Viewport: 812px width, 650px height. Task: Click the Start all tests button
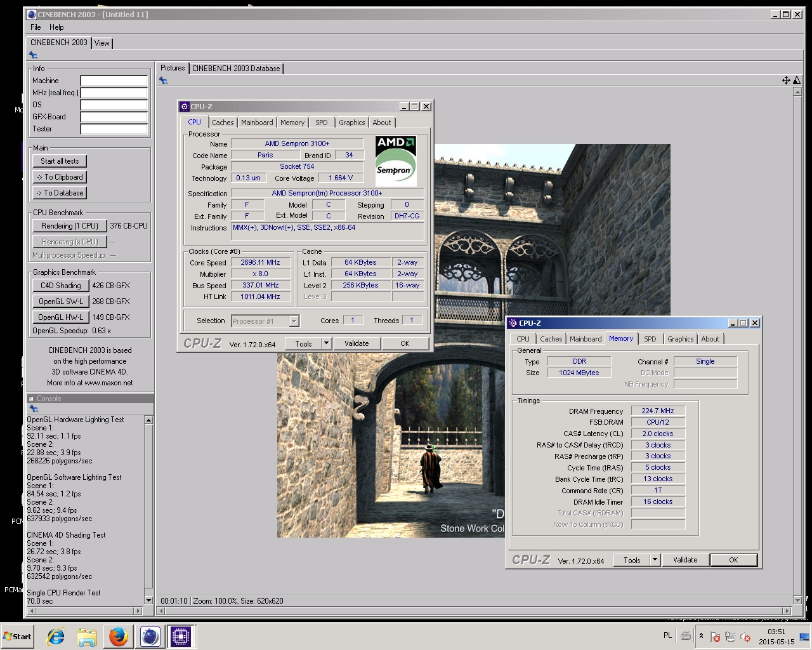tap(60, 161)
